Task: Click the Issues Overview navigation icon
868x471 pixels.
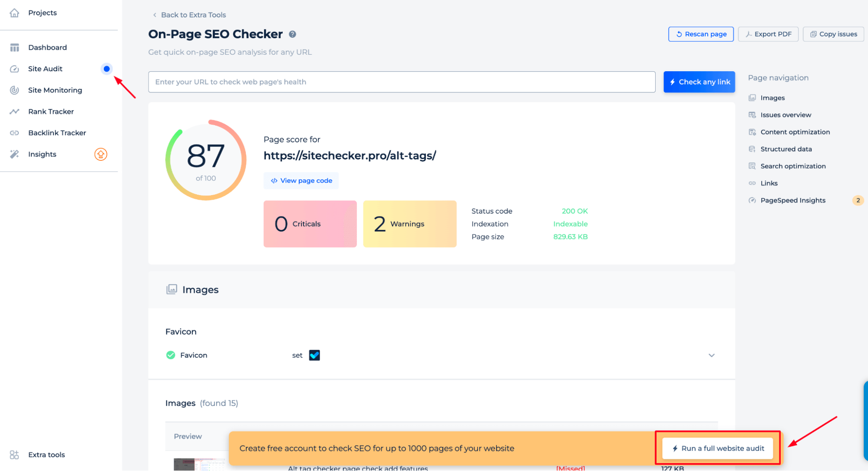Action: [x=752, y=114]
